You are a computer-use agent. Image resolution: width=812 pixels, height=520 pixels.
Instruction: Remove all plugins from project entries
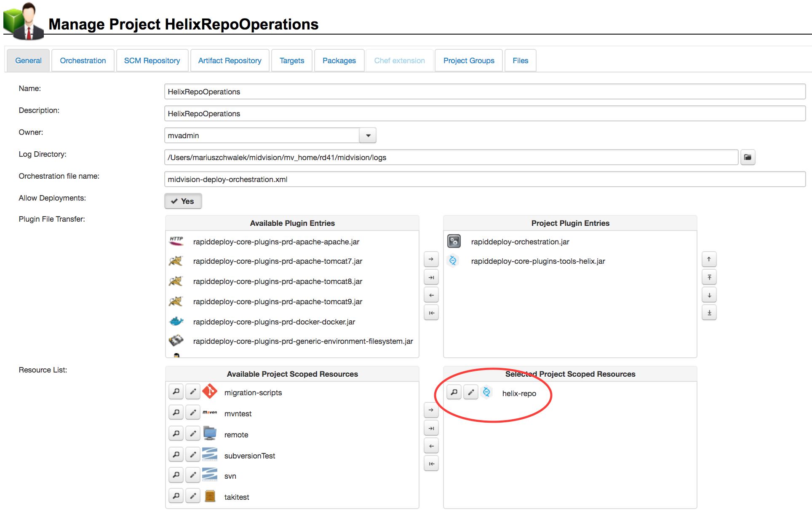(x=431, y=313)
